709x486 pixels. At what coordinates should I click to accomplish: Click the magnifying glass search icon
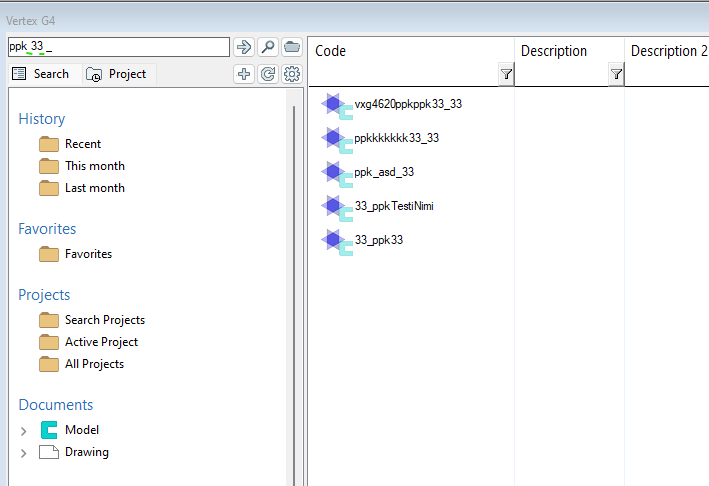click(268, 47)
